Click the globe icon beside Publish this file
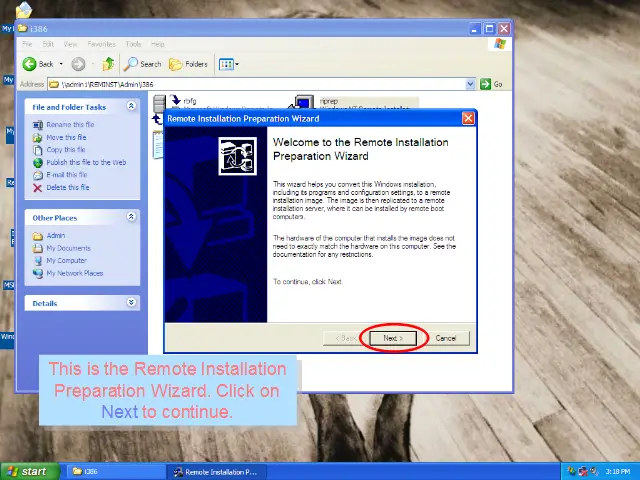The height and width of the screenshot is (480, 640). [x=38, y=162]
